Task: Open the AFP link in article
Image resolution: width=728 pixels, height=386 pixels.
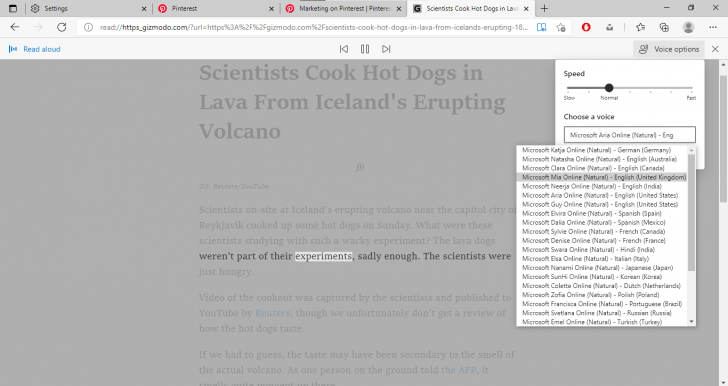Action: click(458, 370)
